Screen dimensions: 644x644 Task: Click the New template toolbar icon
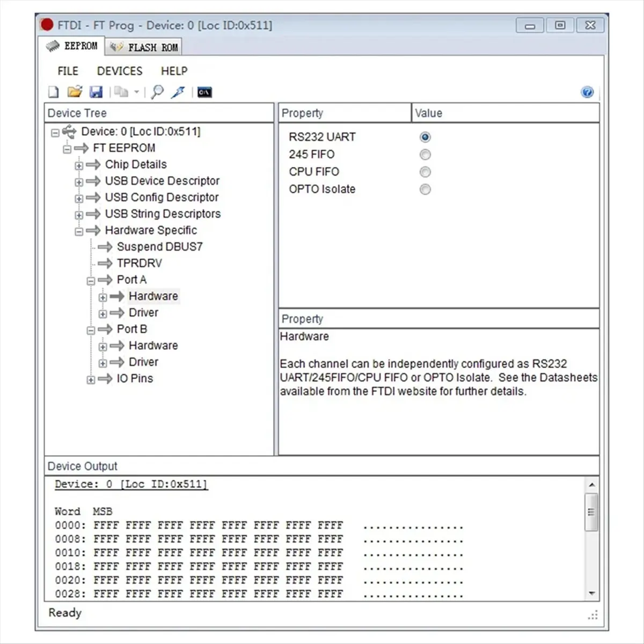(x=54, y=92)
